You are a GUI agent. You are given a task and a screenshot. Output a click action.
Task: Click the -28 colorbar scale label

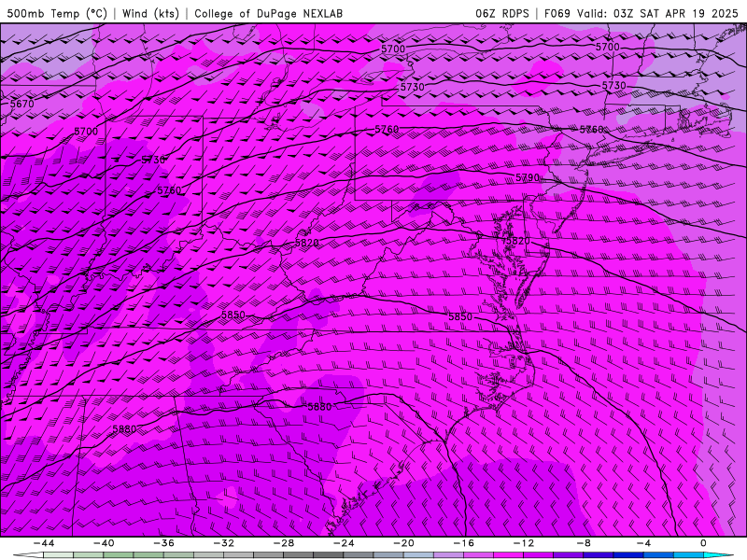[284, 543]
